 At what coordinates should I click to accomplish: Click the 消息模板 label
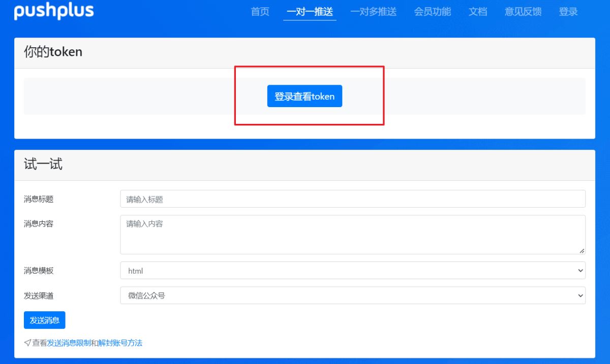point(39,271)
